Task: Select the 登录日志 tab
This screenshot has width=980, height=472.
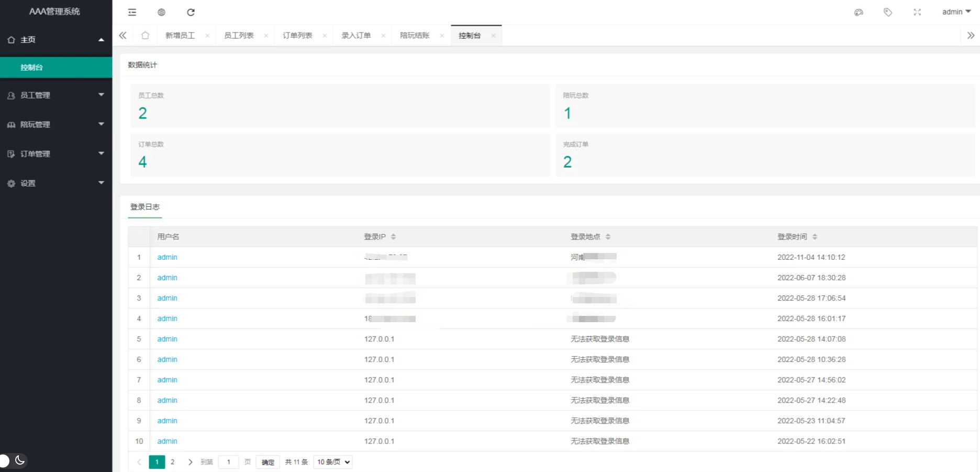Action: (145, 207)
